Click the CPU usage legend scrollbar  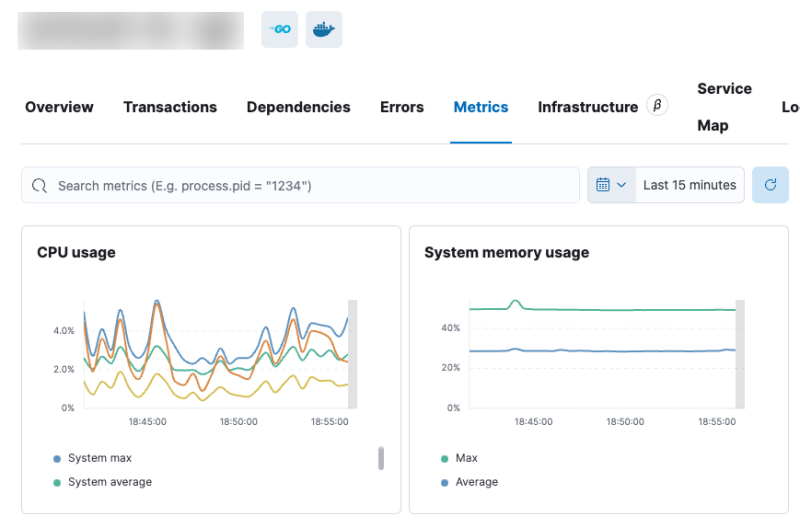click(x=381, y=458)
